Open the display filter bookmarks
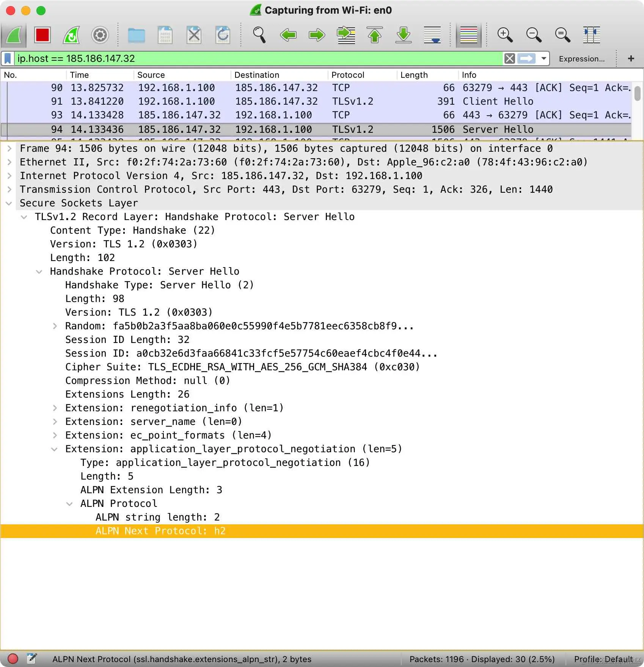The height and width of the screenshot is (667, 644). pos(8,58)
